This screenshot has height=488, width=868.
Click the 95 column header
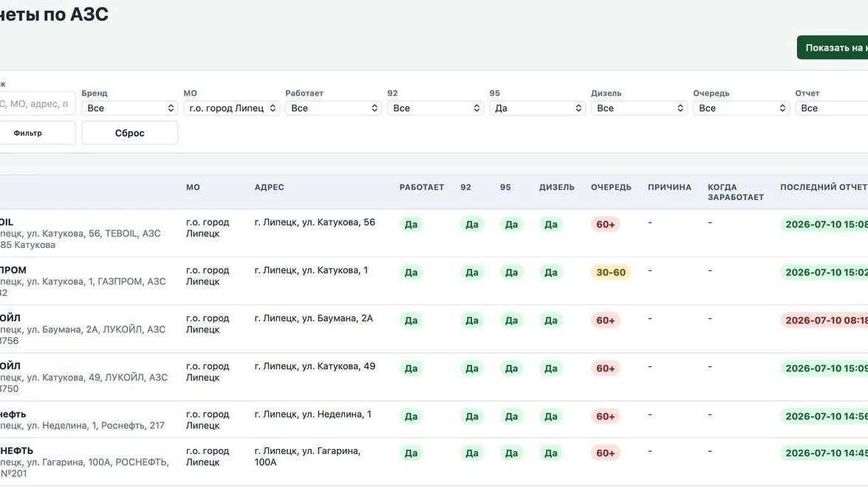point(505,187)
